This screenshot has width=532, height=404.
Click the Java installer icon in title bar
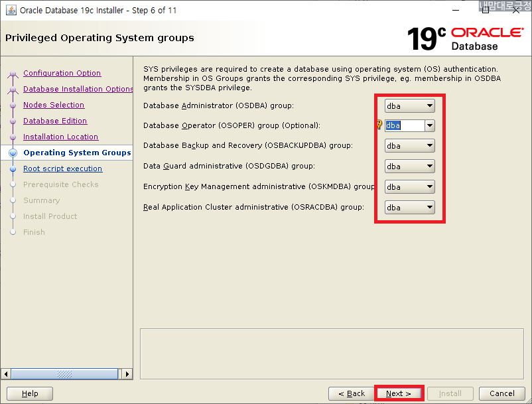coord(11,10)
